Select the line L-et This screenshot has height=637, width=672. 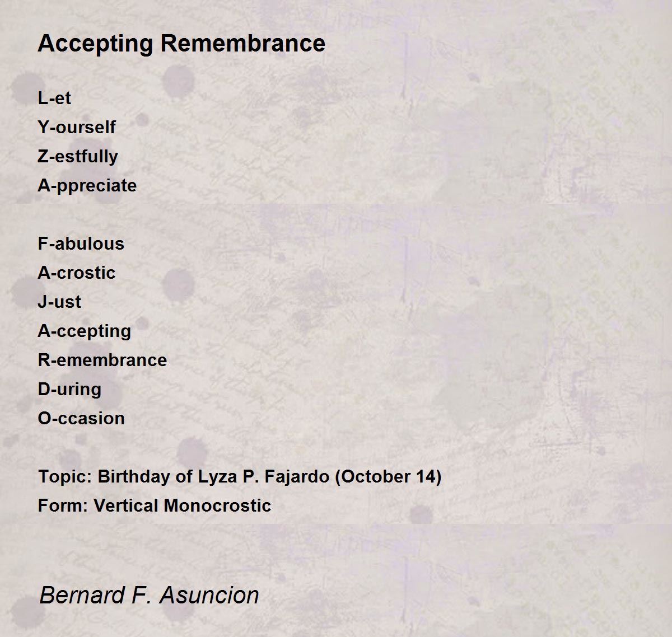tap(54, 98)
